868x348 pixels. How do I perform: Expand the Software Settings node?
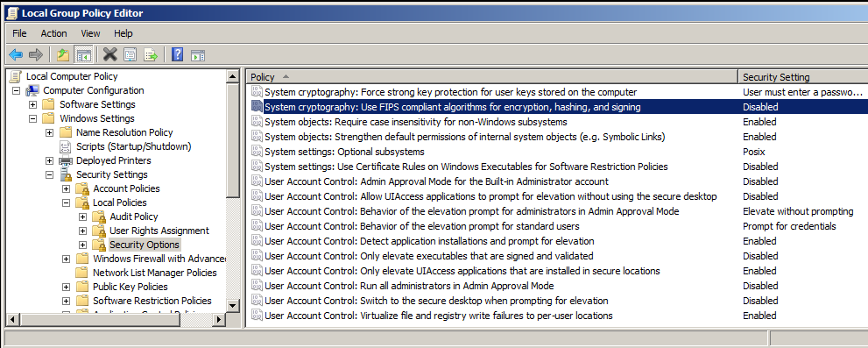tap(32, 104)
